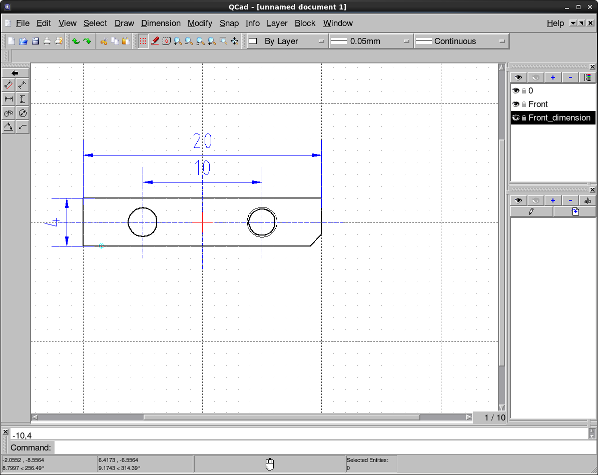Select the aligned dimension tool
Image resolution: width=598 pixels, height=475 pixels.
pos(8,85)
